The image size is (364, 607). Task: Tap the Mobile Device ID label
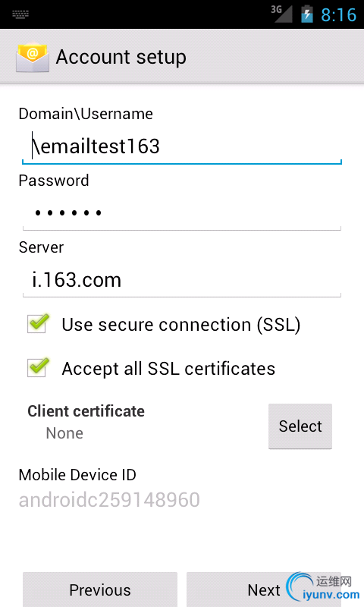(x=77, y=475)
